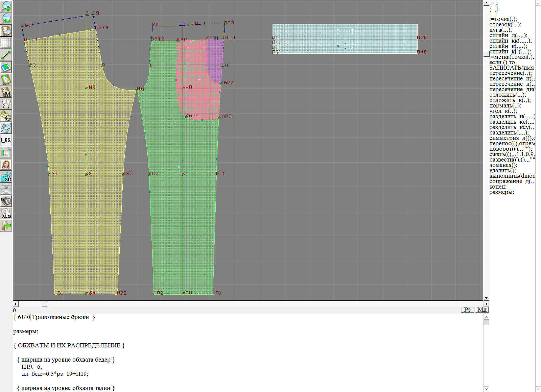Image resolution: width=541 pixels, height=392 pixels.
Task: Open the pattern with M icon
Action: tap(6, 92)
